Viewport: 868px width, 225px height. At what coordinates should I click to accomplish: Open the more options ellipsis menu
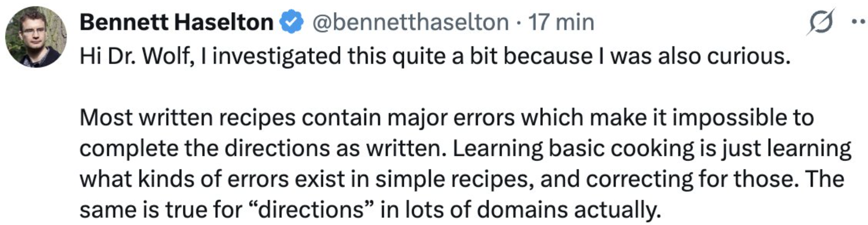858,21
